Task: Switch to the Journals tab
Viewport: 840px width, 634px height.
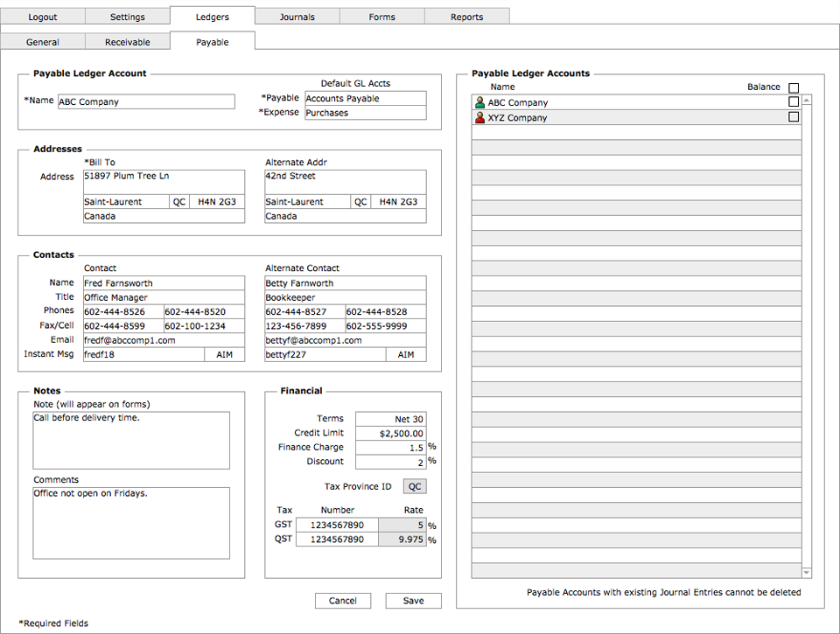Action: coord(297,17)
